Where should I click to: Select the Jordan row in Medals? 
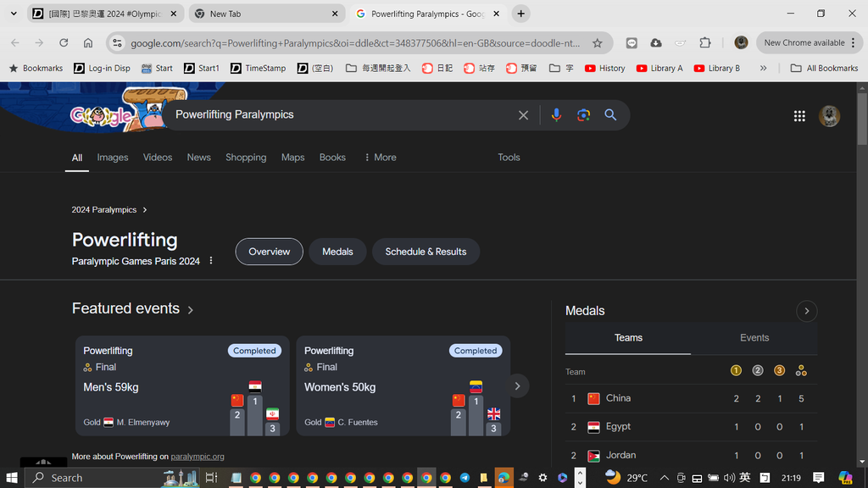click(x=691, y=455)
